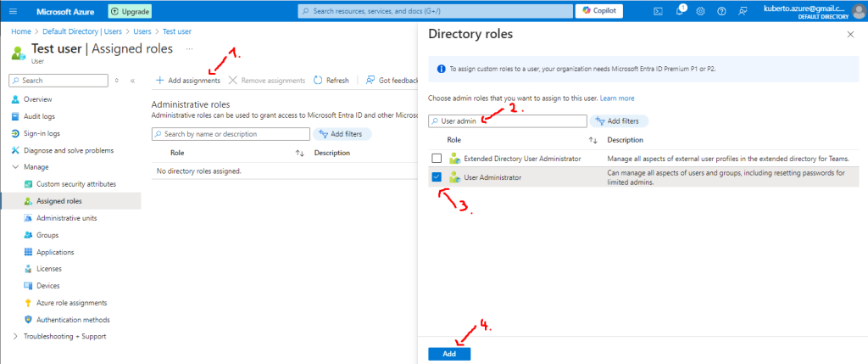Open Licenses in the sidebar

pos(48,269)
